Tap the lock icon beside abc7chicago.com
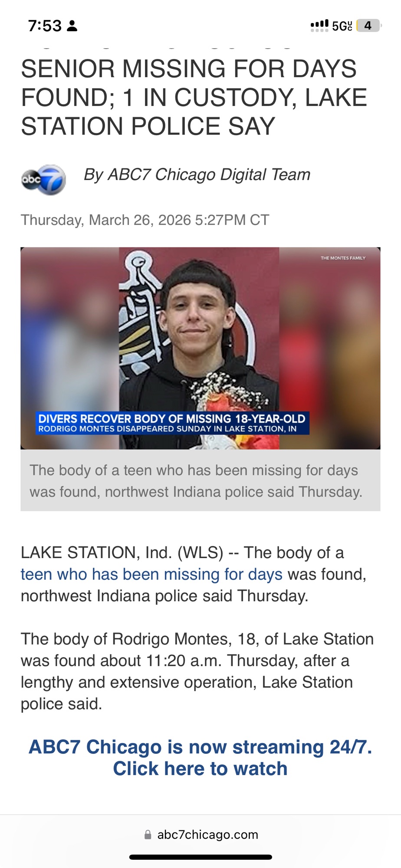401x868 pixels. 148,835
